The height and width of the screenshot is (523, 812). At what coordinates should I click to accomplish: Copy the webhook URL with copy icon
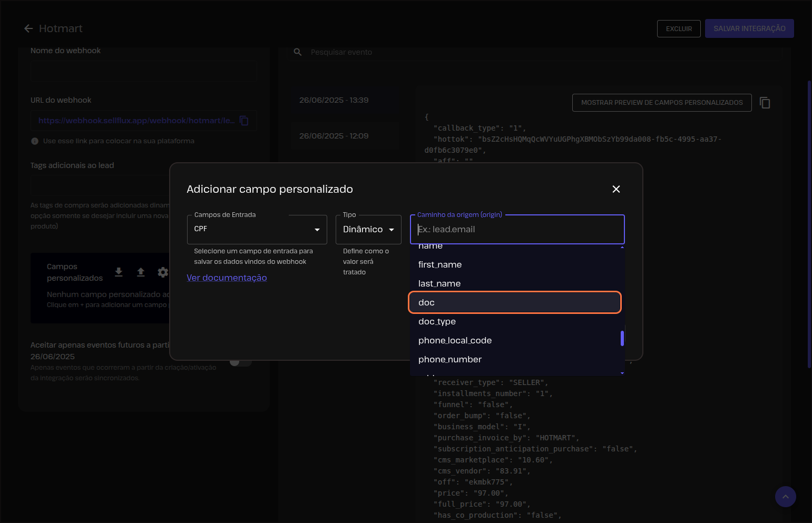point(244,121)
